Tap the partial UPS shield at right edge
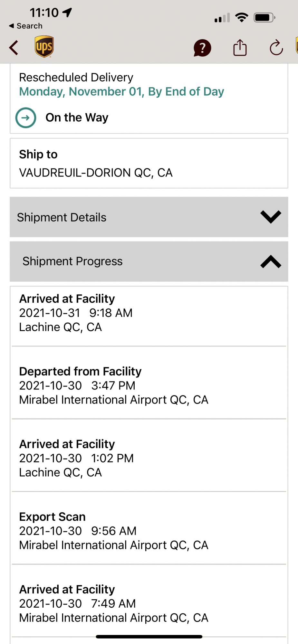The width and height of the screenshot is (298, 644). [x=297, y=45]
